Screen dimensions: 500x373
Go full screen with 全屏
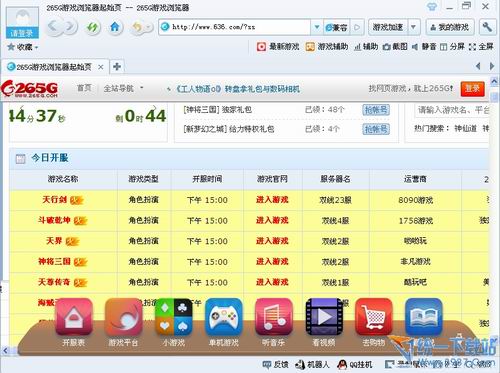tap(481, 47)
